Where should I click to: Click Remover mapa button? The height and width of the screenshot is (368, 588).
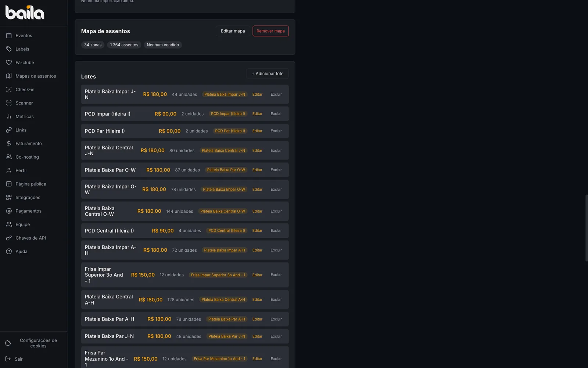[x=270, y=31]
